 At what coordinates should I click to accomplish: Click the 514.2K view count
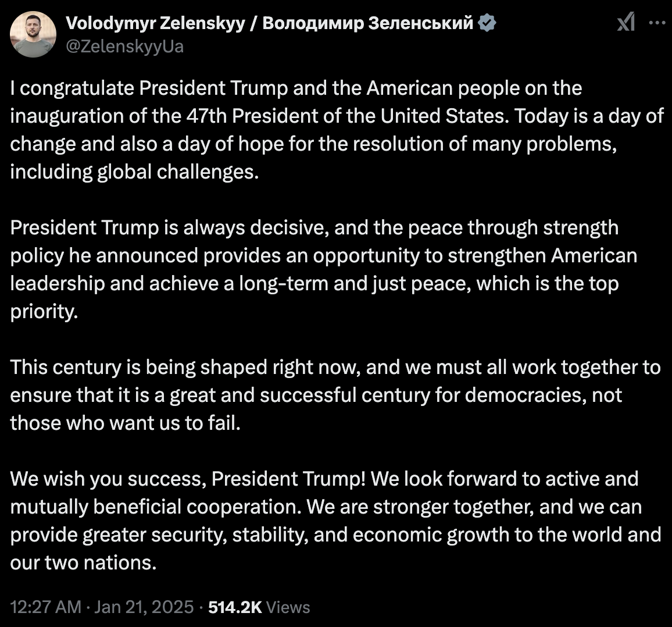click(235, 607)
